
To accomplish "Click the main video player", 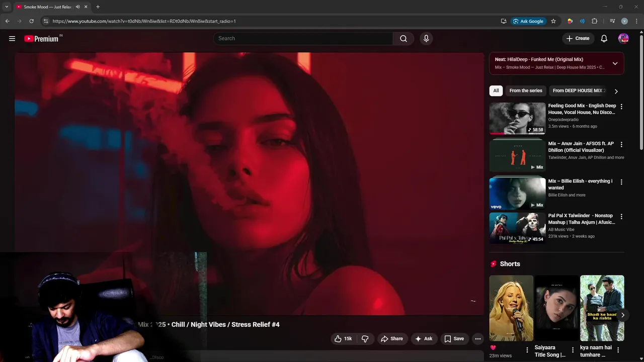I will tap(249, 184).
